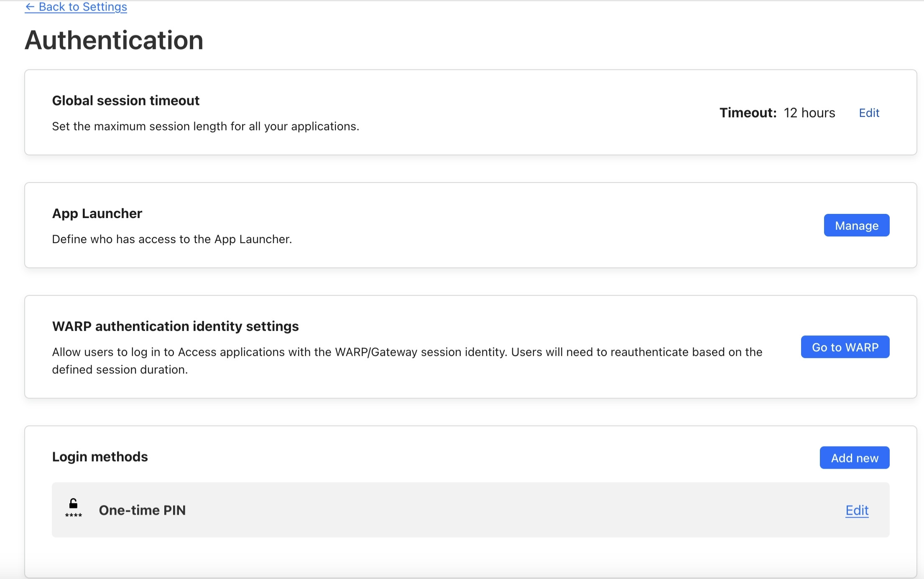Click the Add new button under Login methods
The height and width of the screenshot is (579, 924).
click(854, 457)
